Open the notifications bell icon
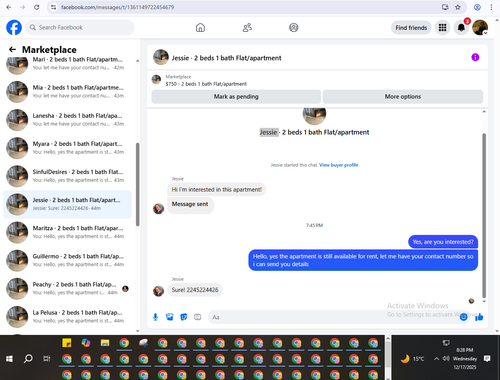The height and width of the screenshot is (380, 500). coord(461,28)
